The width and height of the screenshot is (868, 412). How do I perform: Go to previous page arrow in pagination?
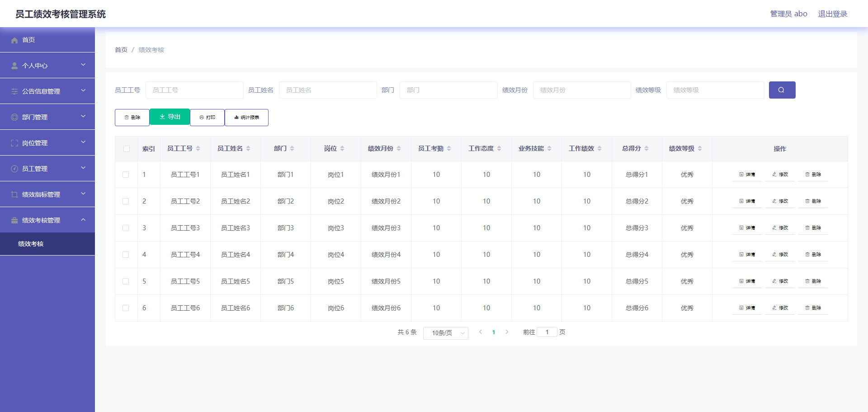[x=481, y=332]
